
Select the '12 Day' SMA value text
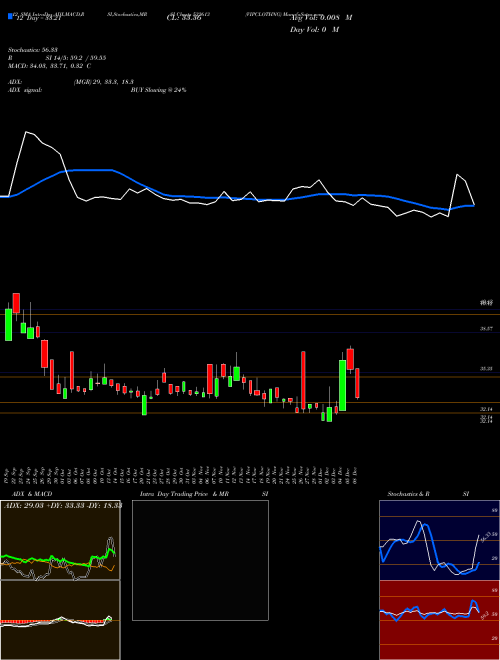coord(39,18)
